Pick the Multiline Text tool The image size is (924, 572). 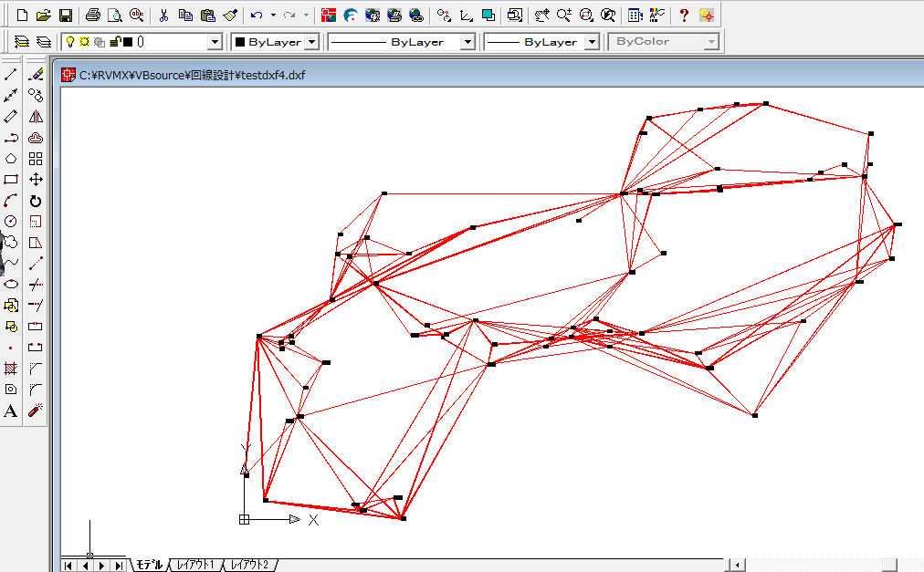point(11,411)
